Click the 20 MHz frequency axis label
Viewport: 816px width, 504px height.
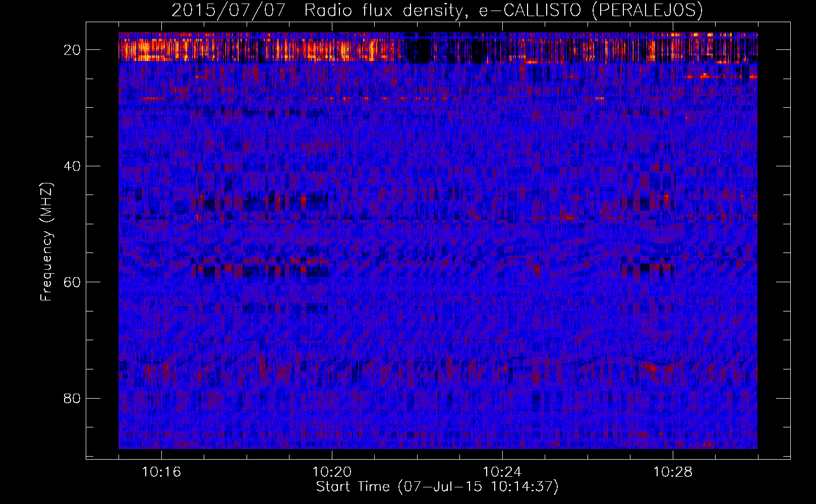point(72,50)
